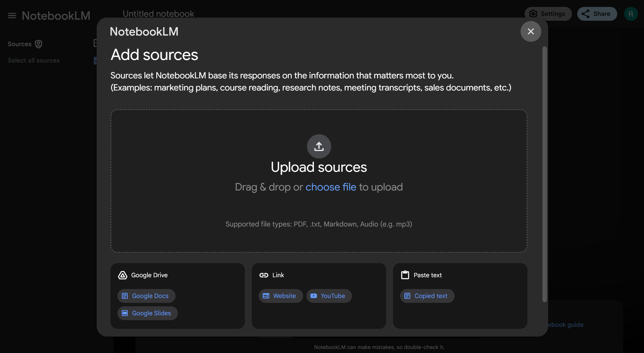Click the dialog's vertical scrollbar
The height and width of the screenshot is (353, 644).
pos(544,174)
